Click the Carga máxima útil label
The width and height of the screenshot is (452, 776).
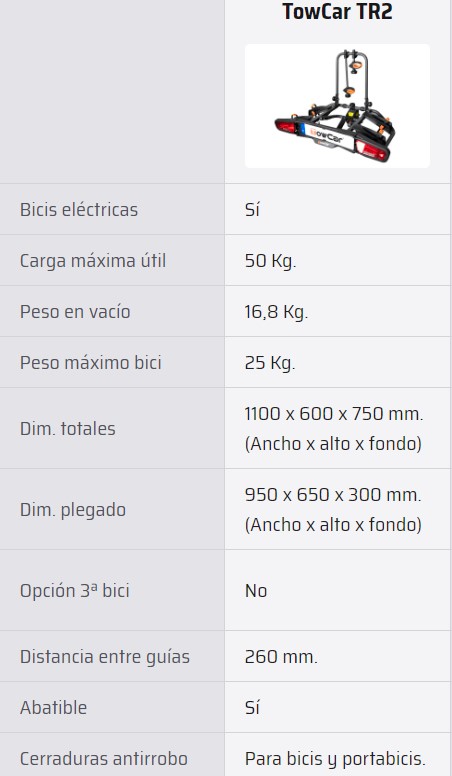93,260
